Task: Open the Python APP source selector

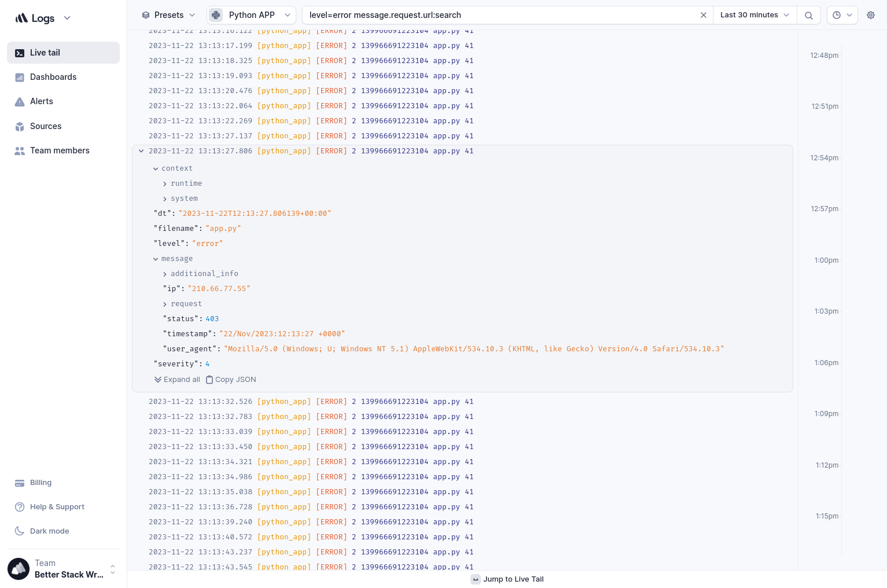Action: point(251,15)
